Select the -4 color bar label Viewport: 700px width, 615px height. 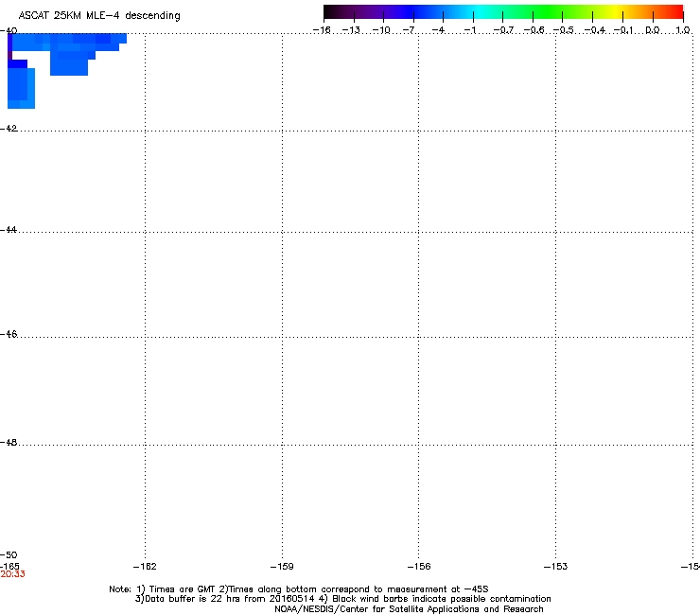(x=438, y=30)
